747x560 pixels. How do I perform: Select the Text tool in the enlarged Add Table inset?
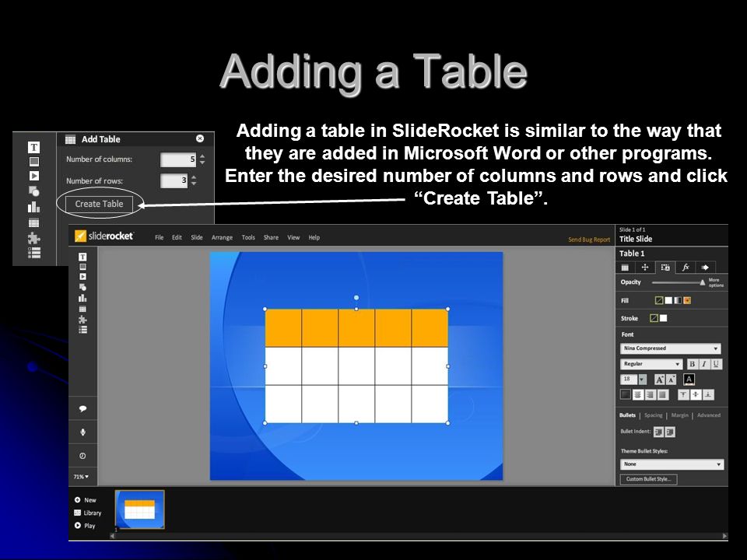(33, 147)
